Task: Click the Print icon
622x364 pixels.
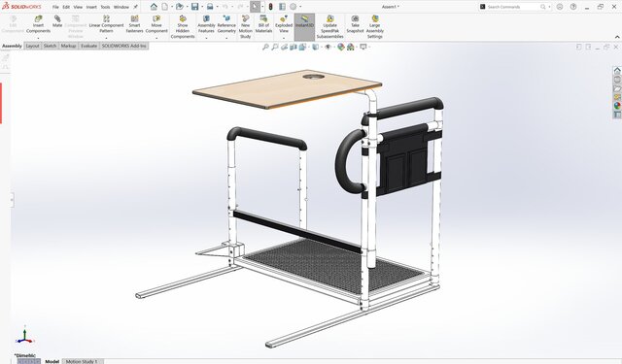Action: click(x=210, y=7)
